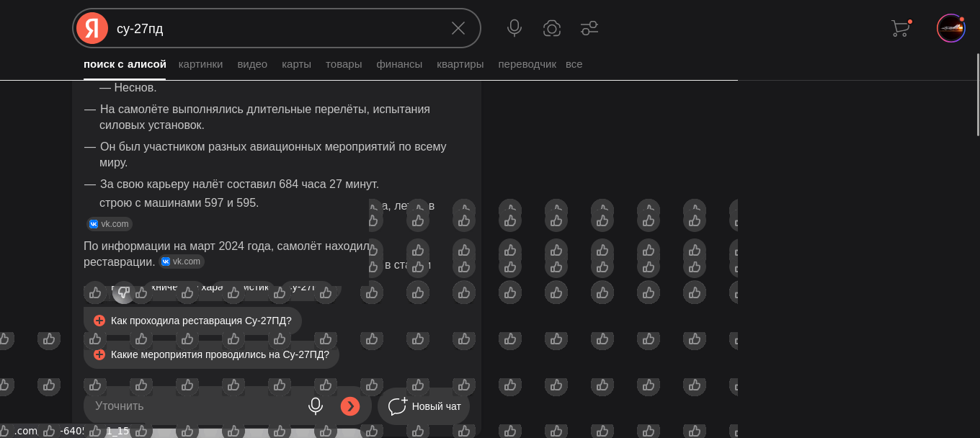Image resolution: width=980 pixels, height=438 pixels.
Task: Switch to the картинки tab
Action: [x=200, y=64]
